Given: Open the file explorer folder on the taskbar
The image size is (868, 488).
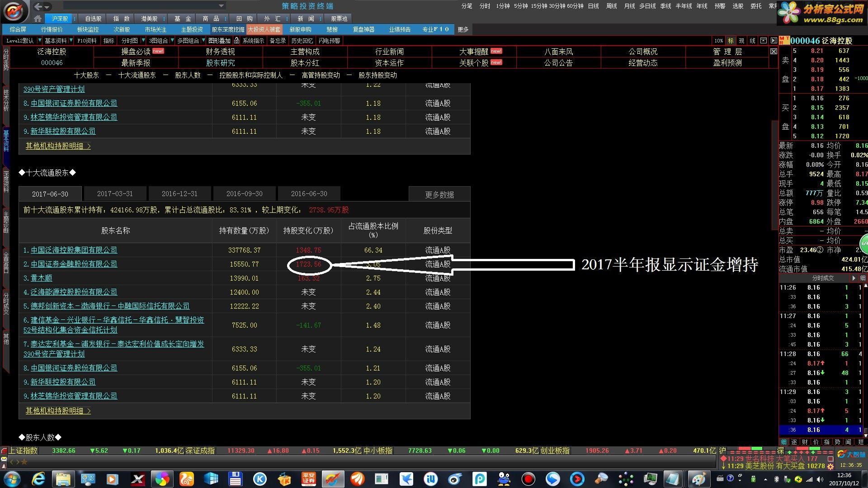Looking at the screenshot, I should 63,479.
